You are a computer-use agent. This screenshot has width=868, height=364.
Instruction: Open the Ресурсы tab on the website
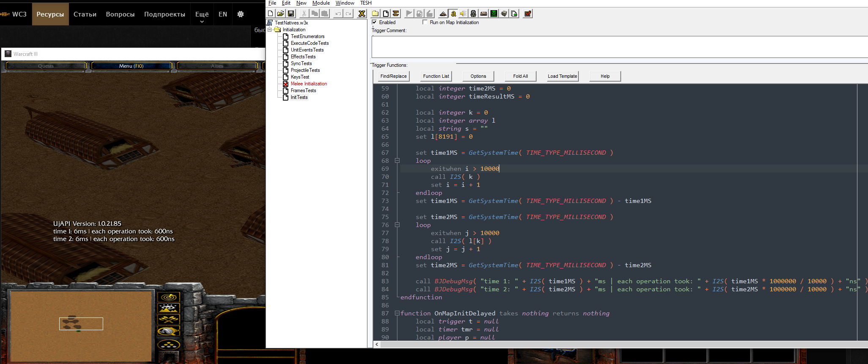[50, 14]
